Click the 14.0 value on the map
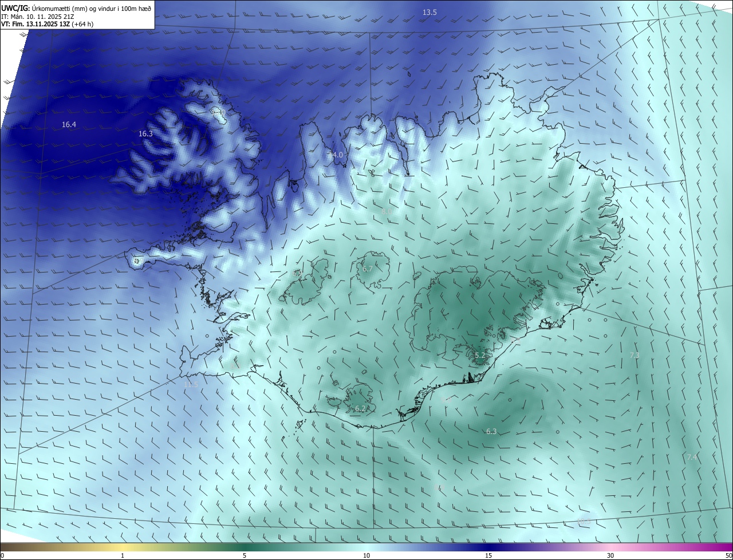The width and height of the screenshot is (733, 560). pos(336,155)
